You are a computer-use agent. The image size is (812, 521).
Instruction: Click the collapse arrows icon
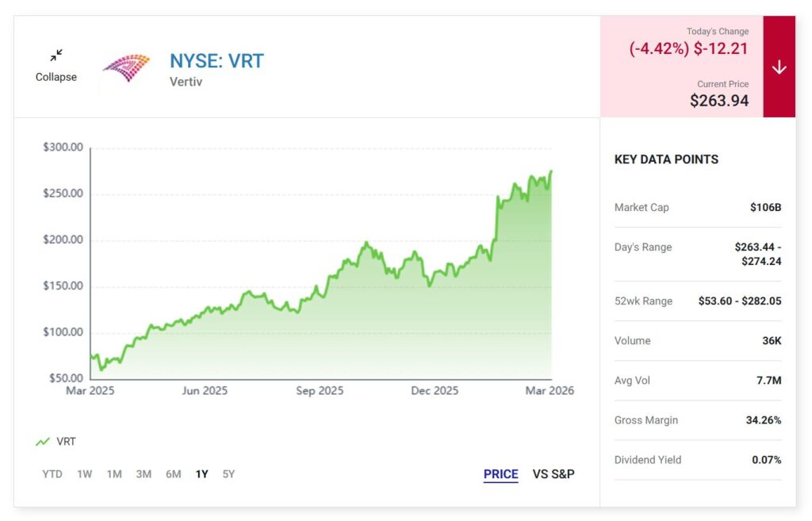point(56,56)
